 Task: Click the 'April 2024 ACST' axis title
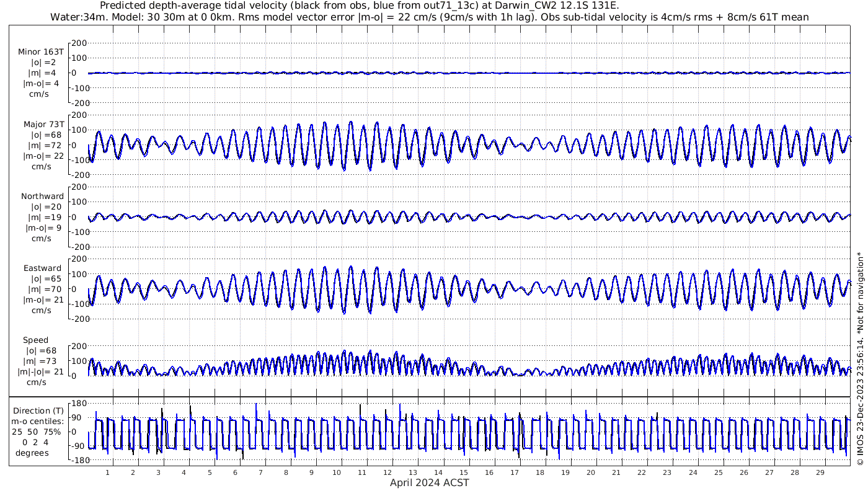(429, 483)
